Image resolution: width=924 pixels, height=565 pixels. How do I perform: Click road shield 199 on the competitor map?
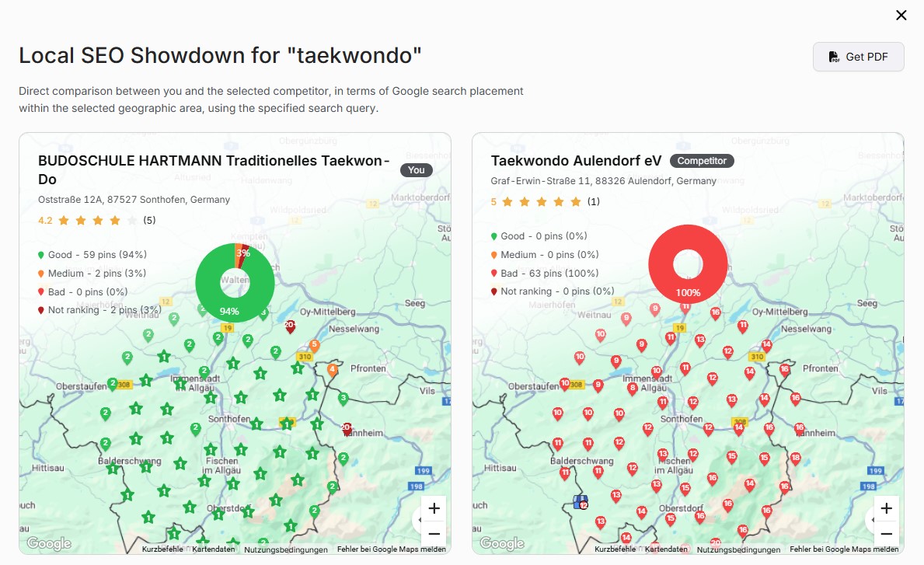876,471
